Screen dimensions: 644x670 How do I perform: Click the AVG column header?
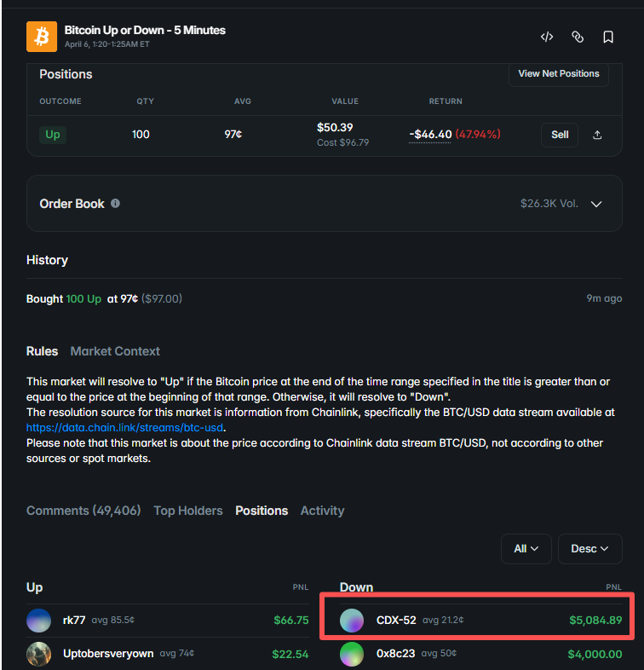click(x=243, y=101)
